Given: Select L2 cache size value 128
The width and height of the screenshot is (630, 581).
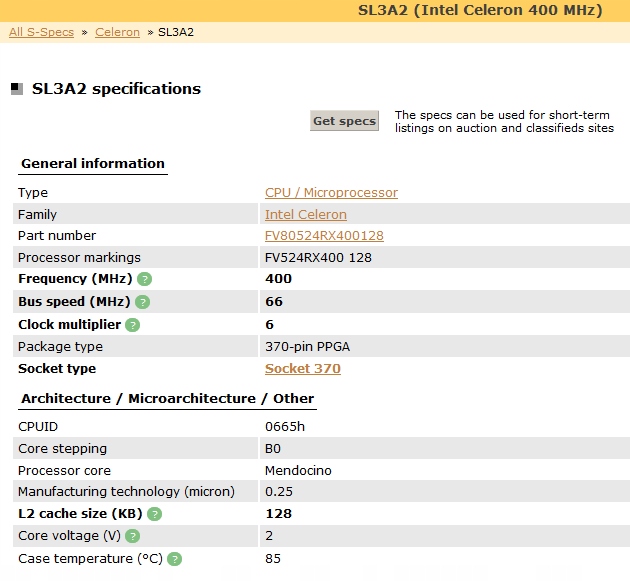Looking at the screenshot, I should point(279,514).
